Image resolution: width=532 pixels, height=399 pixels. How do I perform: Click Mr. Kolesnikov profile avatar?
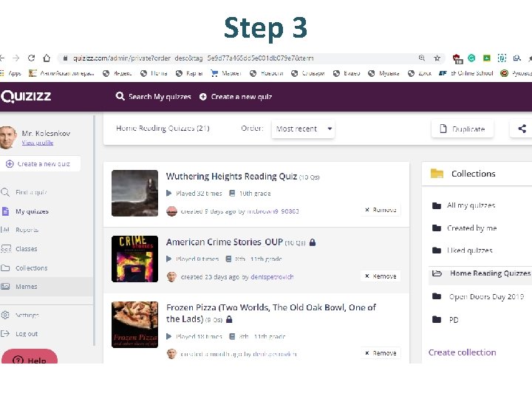[8, 137]
